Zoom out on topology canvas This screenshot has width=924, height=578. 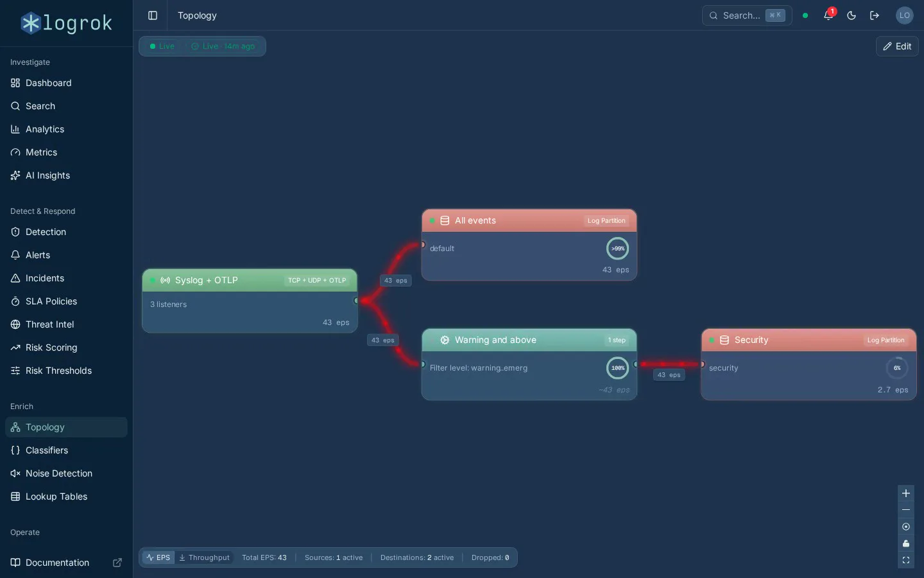click(906, 510)
